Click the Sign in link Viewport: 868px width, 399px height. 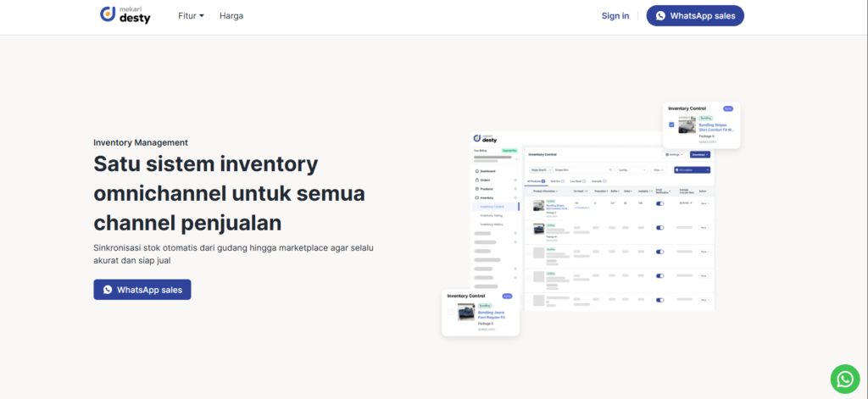(x=615, y=15)
